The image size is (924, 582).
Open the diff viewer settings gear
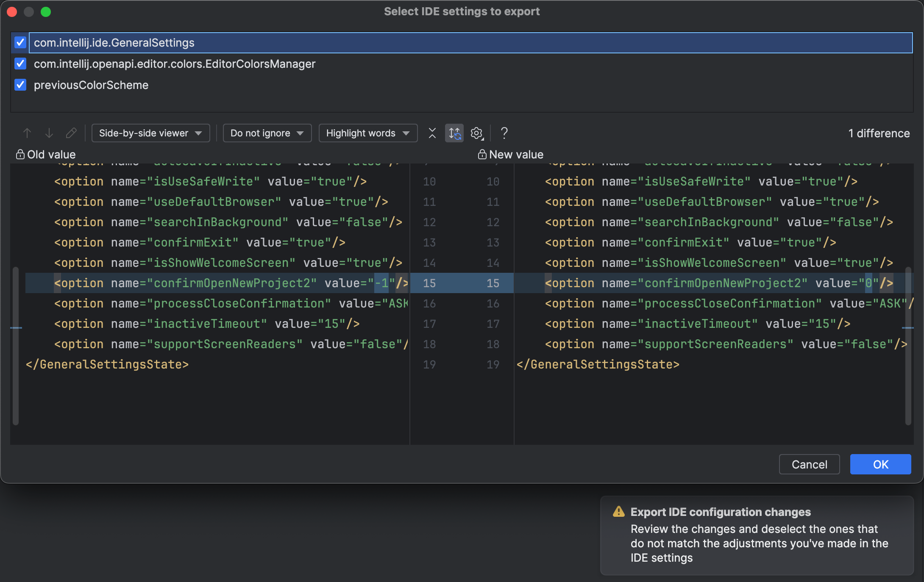(476, 133)
